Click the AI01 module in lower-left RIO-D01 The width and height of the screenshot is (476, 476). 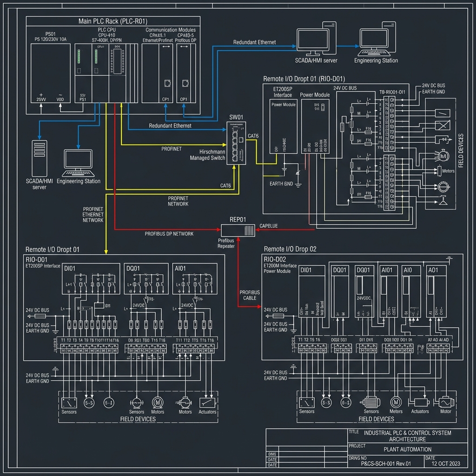tap(195, 279)
